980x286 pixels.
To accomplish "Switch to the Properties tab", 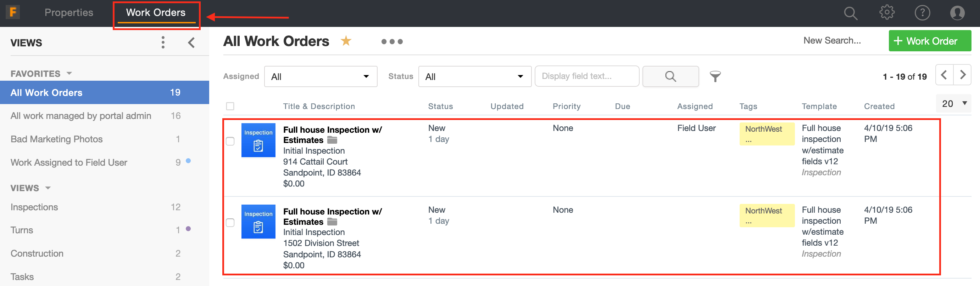I will tap(69, 12).
